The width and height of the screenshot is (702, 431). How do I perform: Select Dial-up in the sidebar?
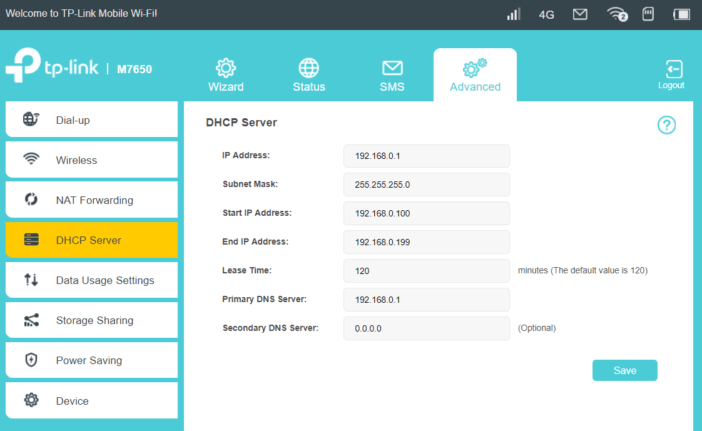point(91,119)
